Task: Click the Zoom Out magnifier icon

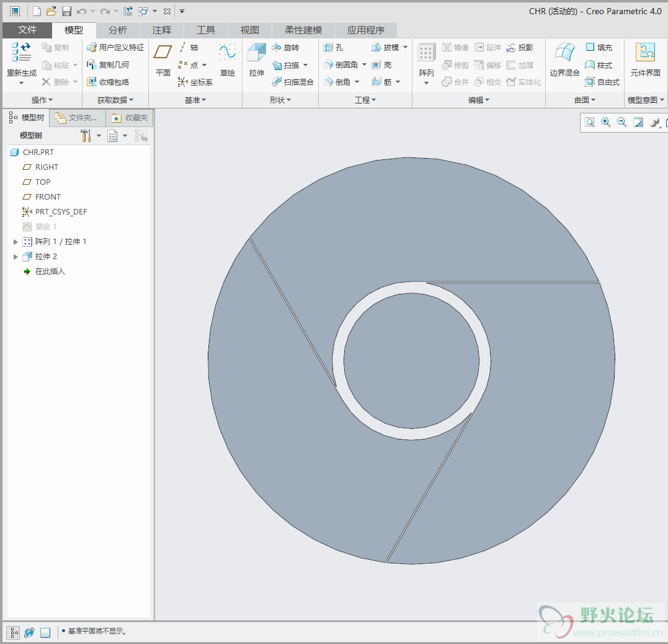Action: click(x=622, y=123)
